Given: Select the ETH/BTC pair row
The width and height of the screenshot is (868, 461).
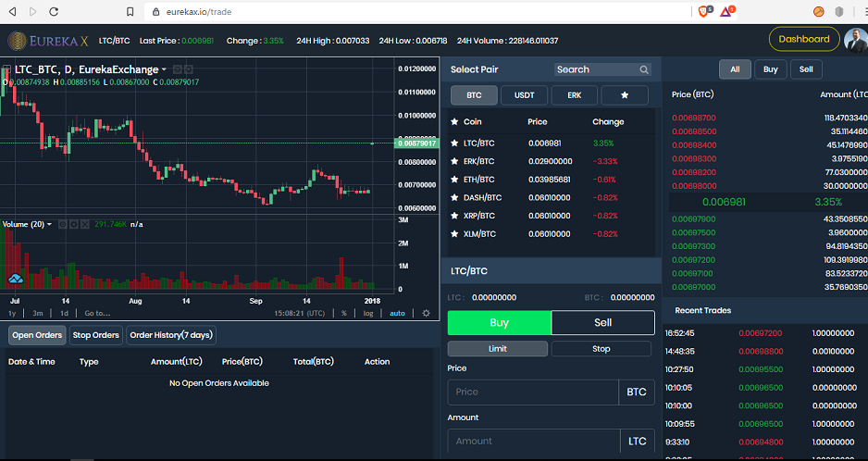Looking at the screenshot, I should coord(551,180).
